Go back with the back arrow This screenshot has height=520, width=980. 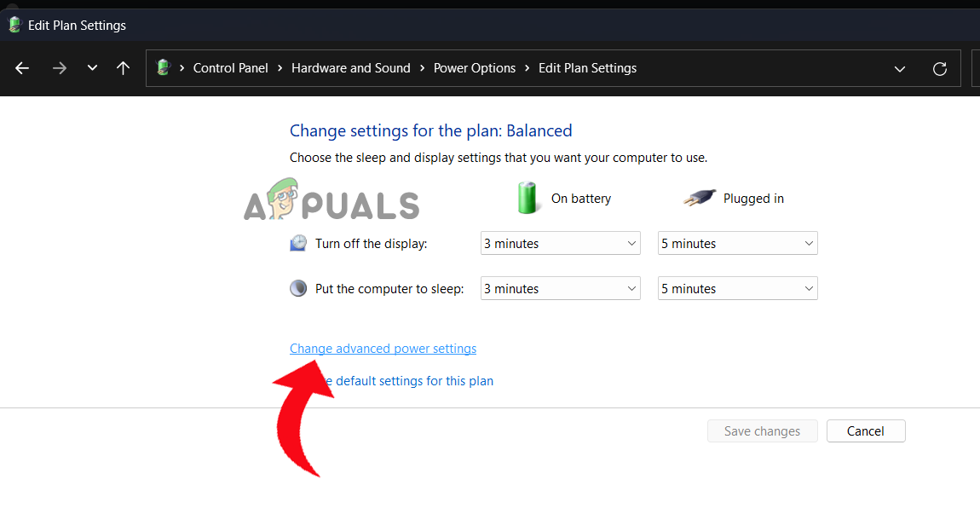21,68
